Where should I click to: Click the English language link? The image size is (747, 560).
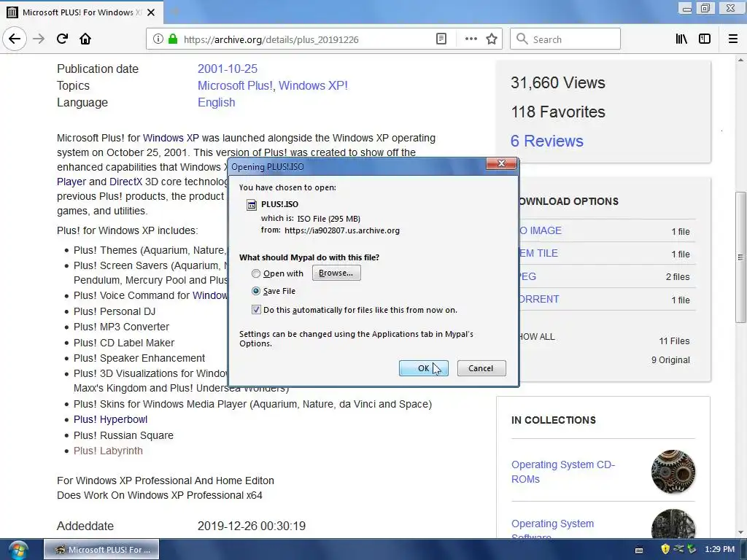coord(216,102)
